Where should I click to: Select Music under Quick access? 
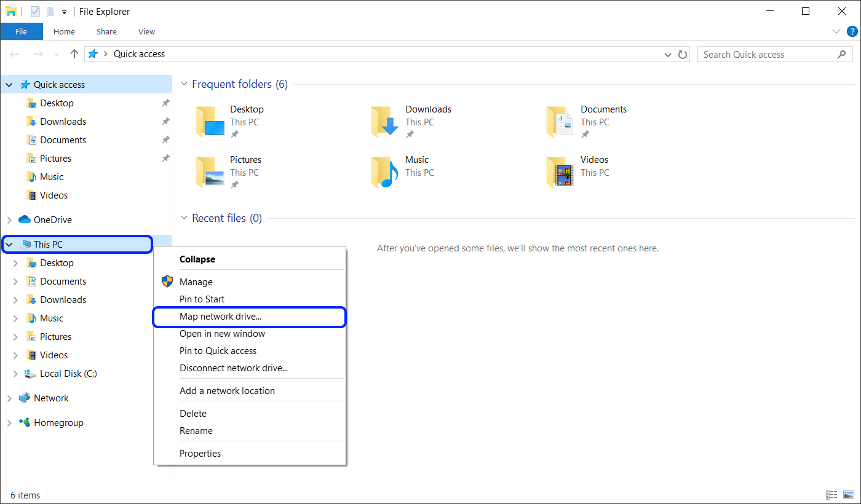(x=52, y=177)
